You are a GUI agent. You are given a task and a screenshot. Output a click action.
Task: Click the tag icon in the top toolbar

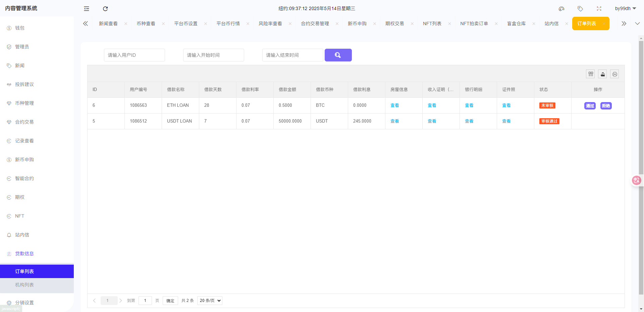click(x=580, y=8)
